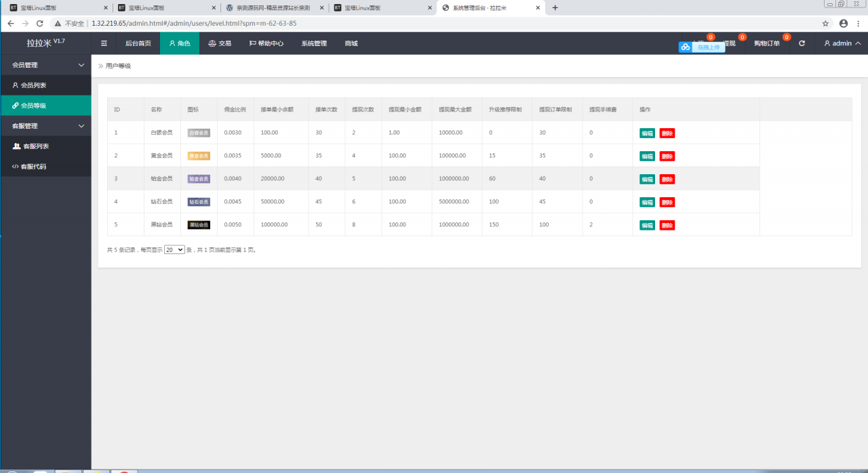Click the blue cloud upload icon

click(x=686, y=47)
